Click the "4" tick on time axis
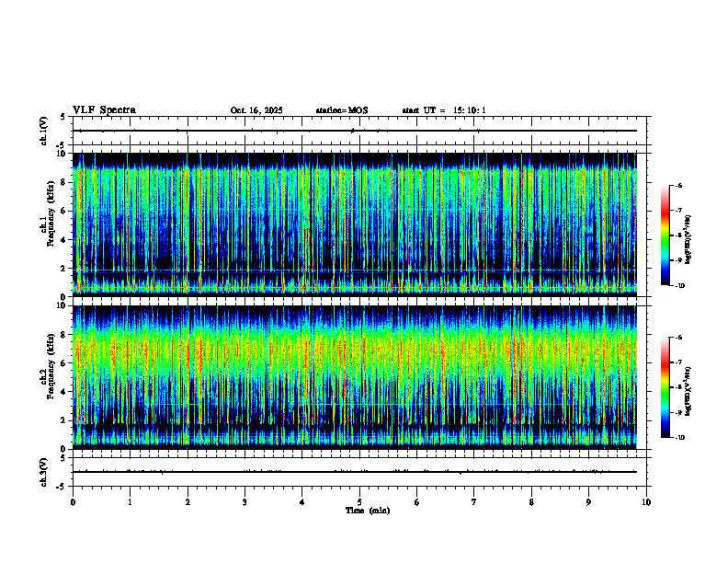 302,502
